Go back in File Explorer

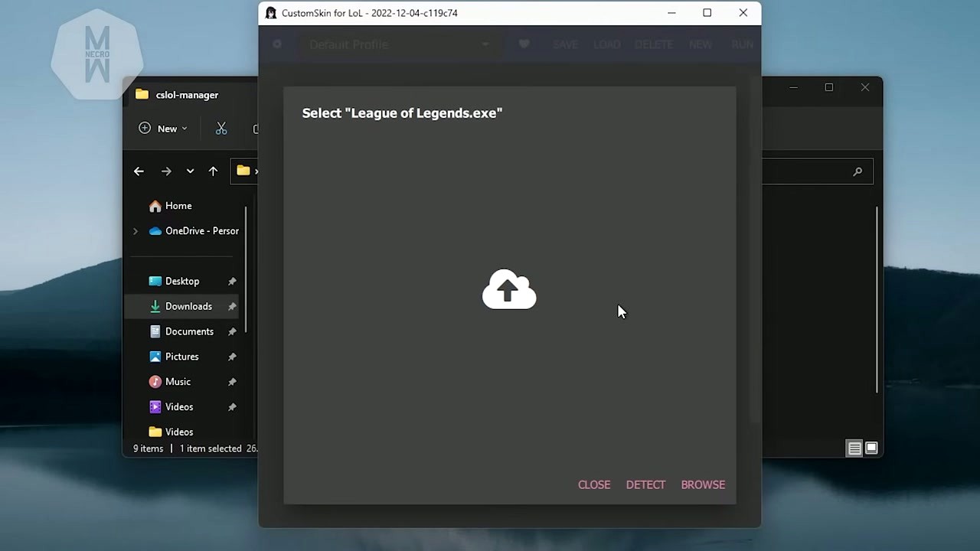point(139,171)
